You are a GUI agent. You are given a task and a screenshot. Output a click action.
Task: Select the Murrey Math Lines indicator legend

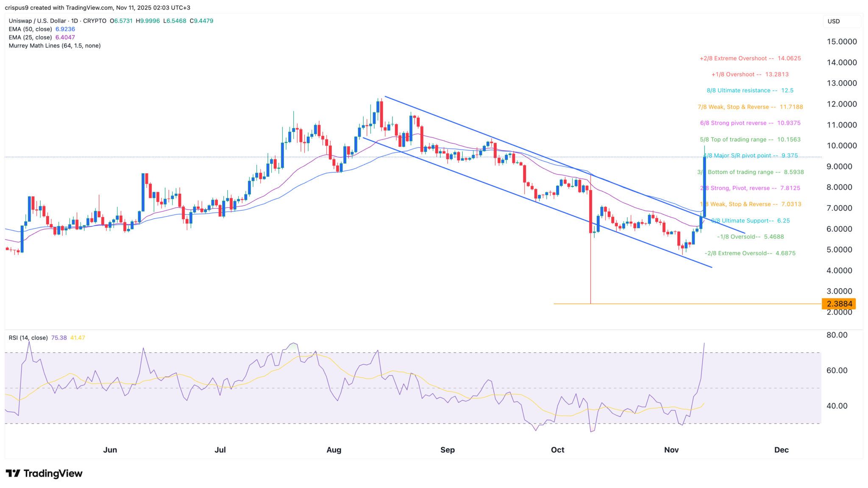coord(55,46)
